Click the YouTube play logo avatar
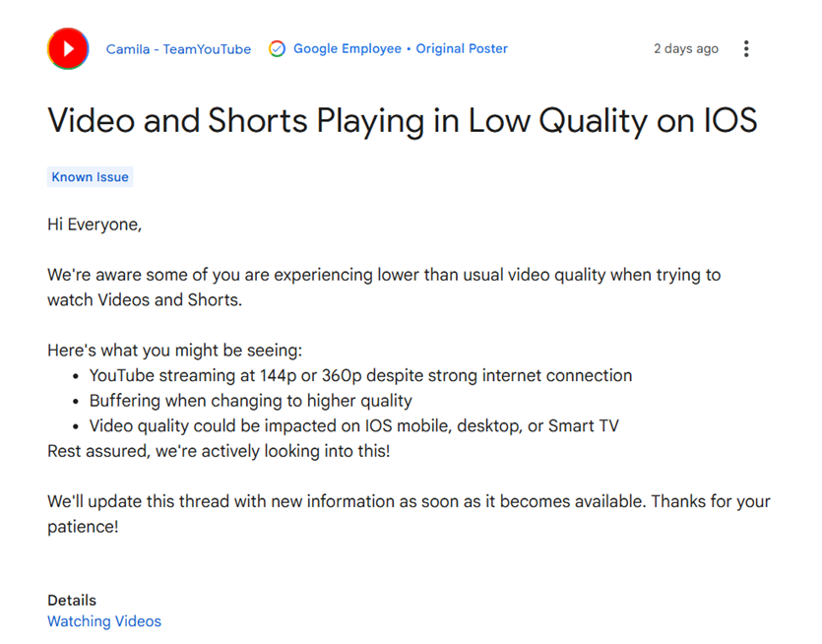The width and height of the screenshot is (822, 644). pos(68,48)
